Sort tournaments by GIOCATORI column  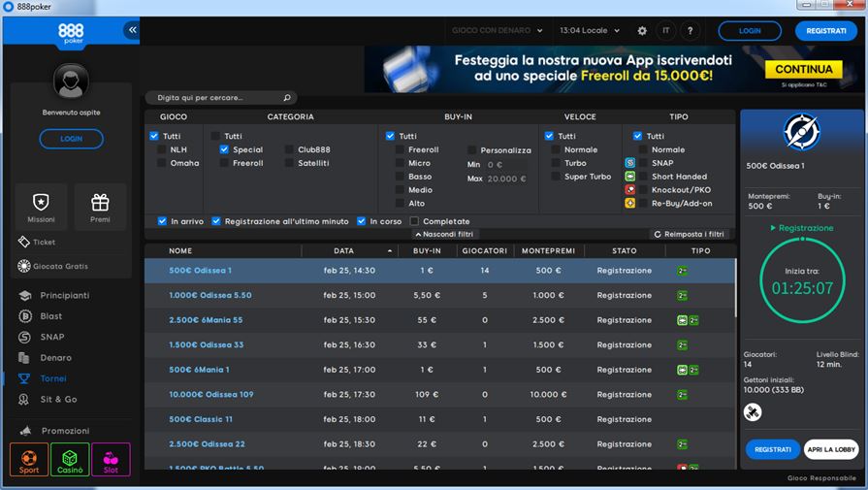coord(485,250)
